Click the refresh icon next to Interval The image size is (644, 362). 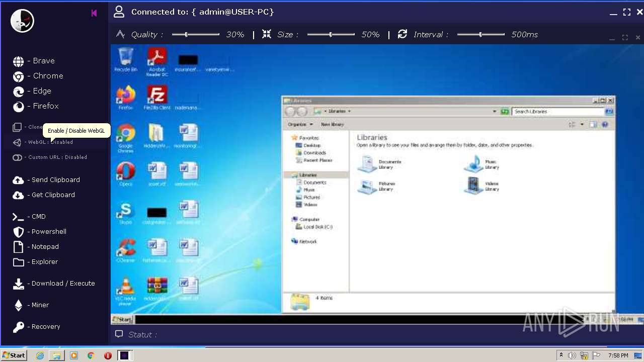click(x=403, y=34)
